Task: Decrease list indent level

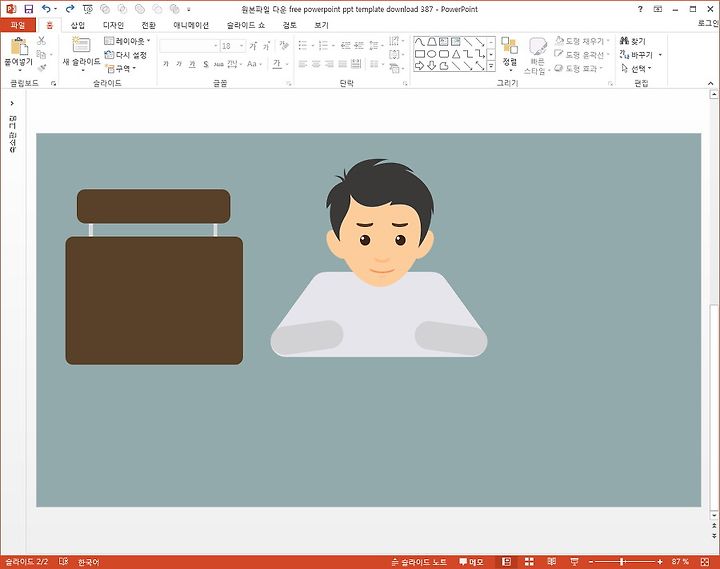Action: (346, 45)
